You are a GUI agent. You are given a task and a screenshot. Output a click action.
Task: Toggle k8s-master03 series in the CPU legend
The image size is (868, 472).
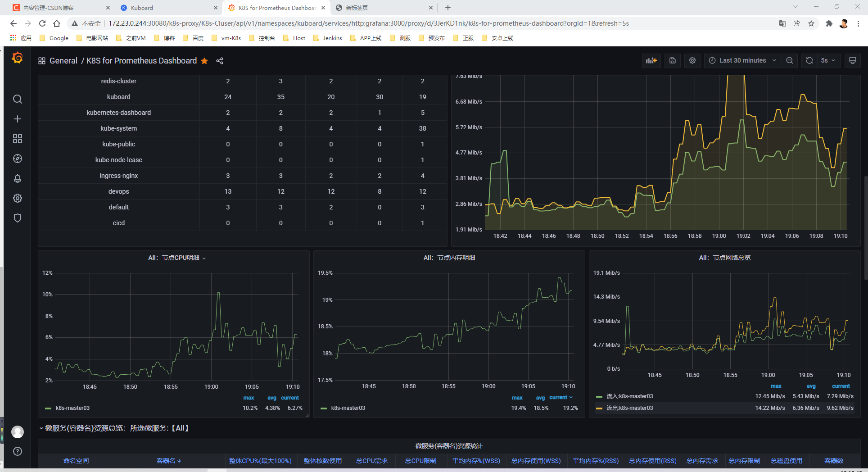tap(72, 408)
